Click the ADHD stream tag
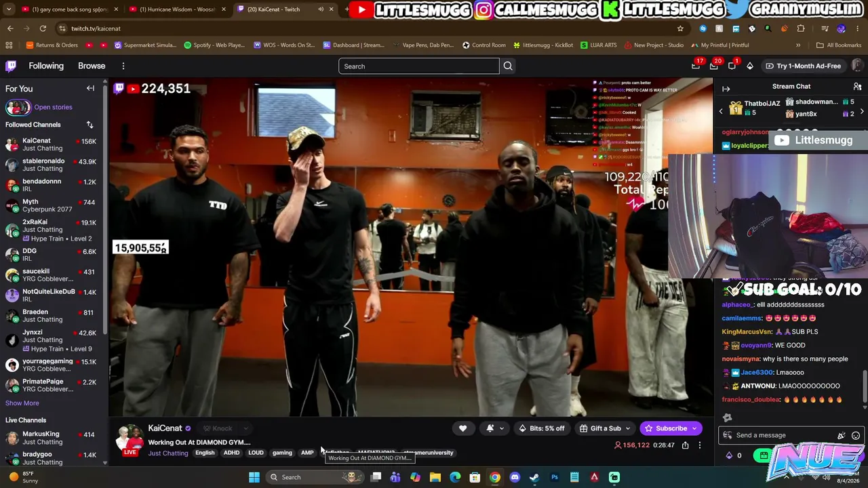Screen dimensions: 868x488 click(x=231, y=453)
